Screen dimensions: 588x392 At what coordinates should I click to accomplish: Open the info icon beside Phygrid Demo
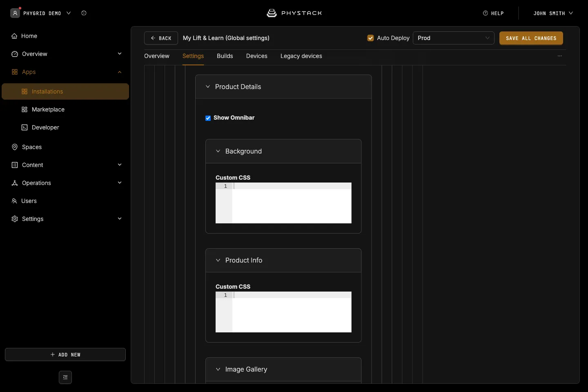(x=84, y=13)
